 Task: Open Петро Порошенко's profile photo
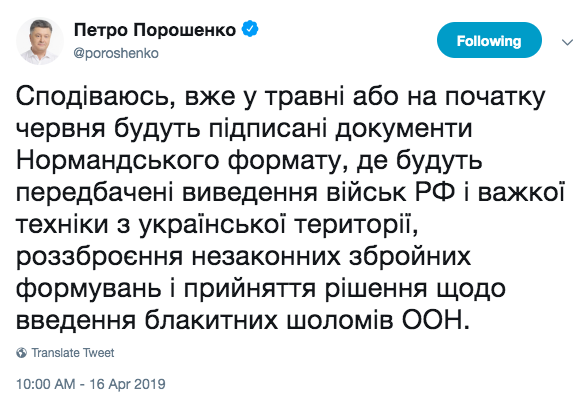39,41
